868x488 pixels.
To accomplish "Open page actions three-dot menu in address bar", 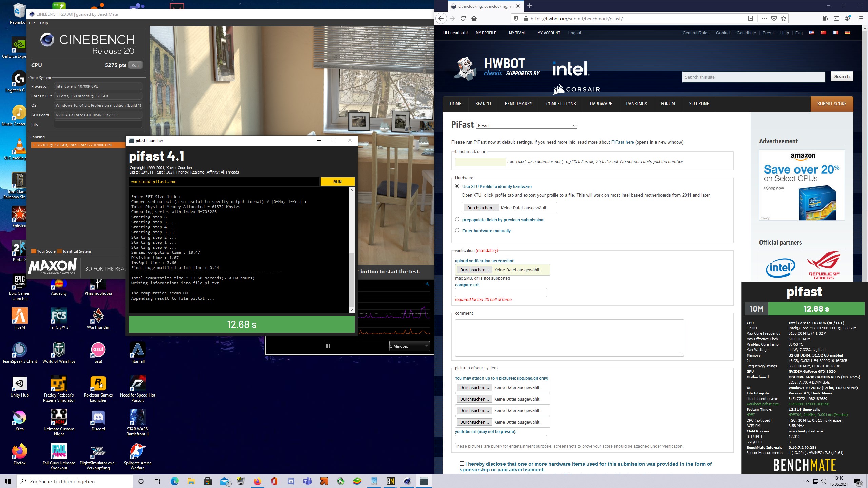I will (x=764, y=19).
